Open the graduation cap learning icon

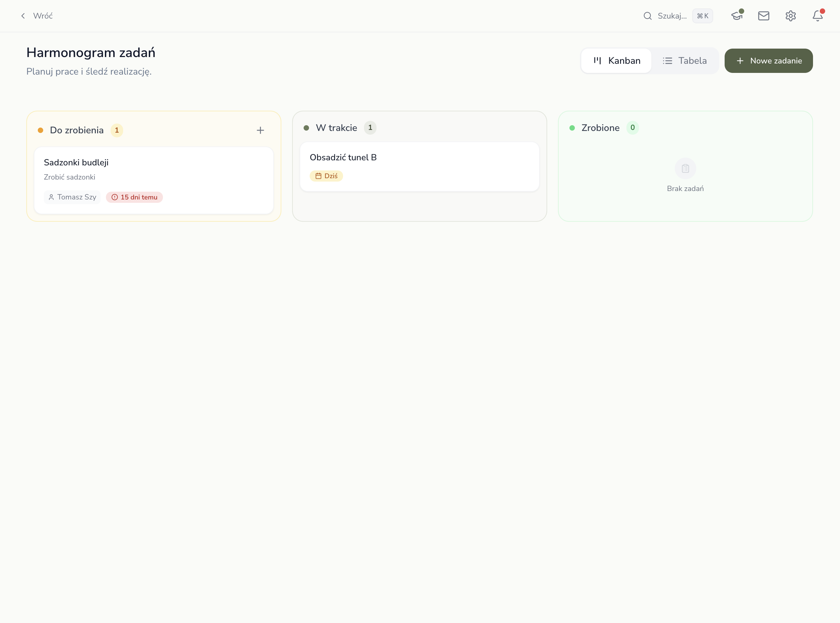coord(737,16)
